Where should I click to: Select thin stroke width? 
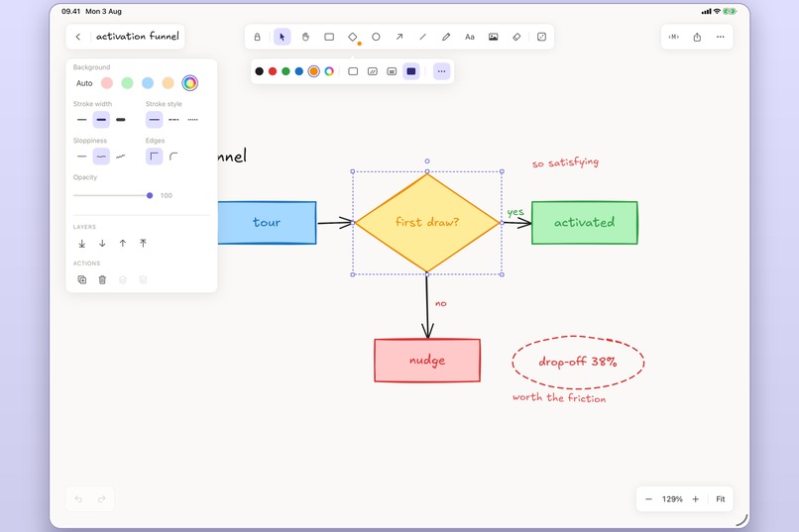tap(82, 120)
